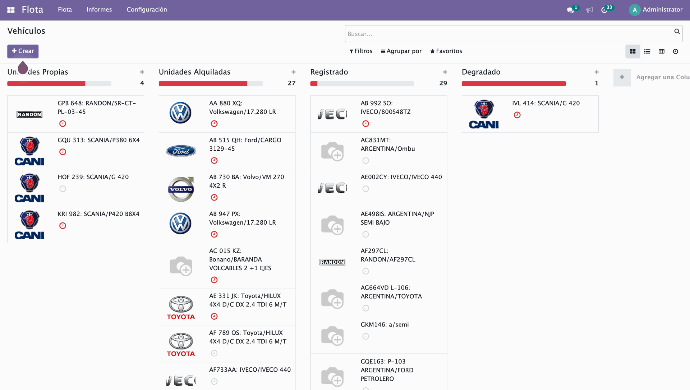Open the conversations chat icon
Screen dimensions: 690x390
pyautogui.click(x=571, y=10)
